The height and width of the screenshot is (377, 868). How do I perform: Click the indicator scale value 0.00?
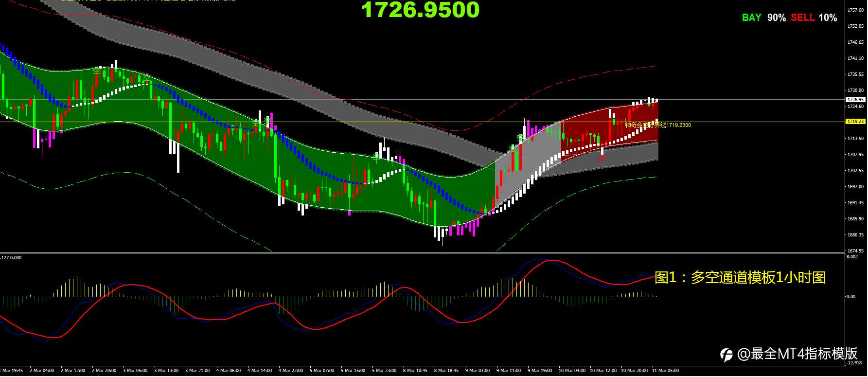[x=851, y=296]
